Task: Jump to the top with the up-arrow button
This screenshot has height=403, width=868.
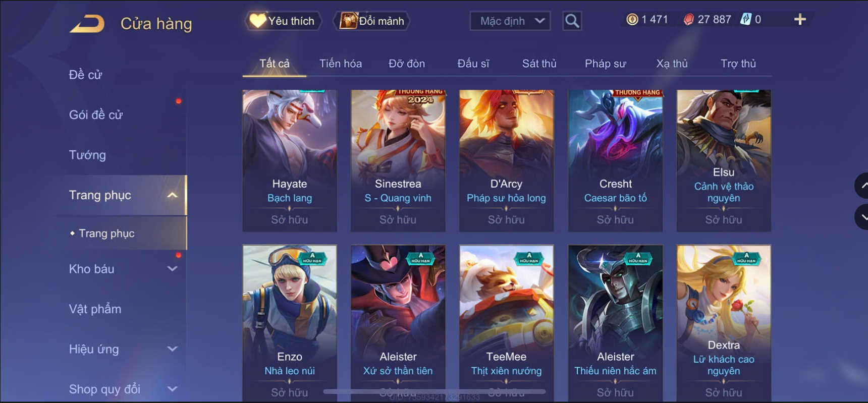Action: pyautogui.click(x=862, y=186)
